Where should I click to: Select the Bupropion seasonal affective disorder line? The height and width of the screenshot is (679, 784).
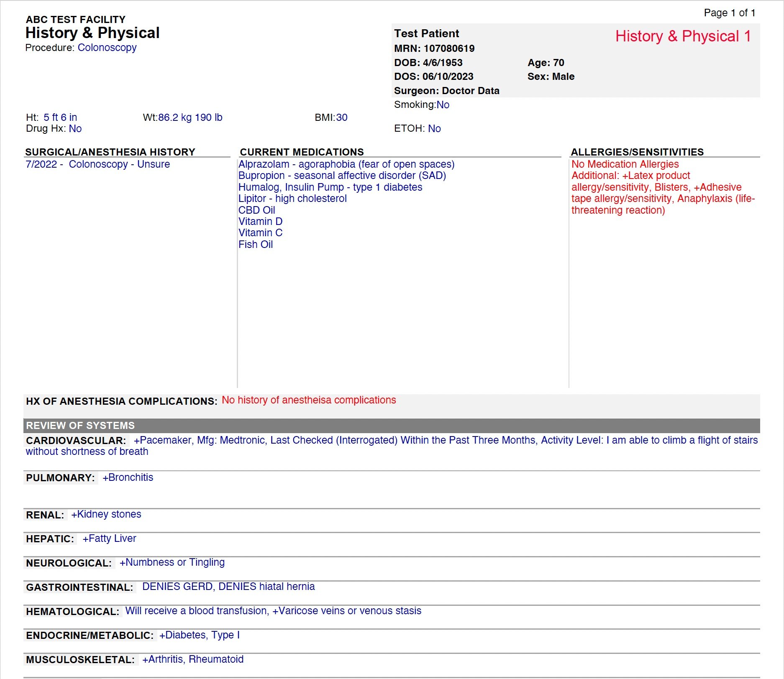pyautogui.click(x=342, y=176)
